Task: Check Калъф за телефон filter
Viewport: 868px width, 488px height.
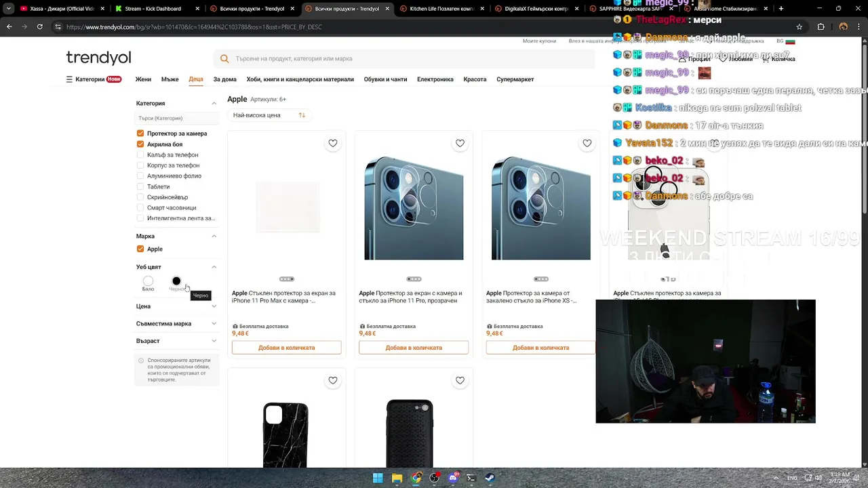Action: click(x=140, y=155)
